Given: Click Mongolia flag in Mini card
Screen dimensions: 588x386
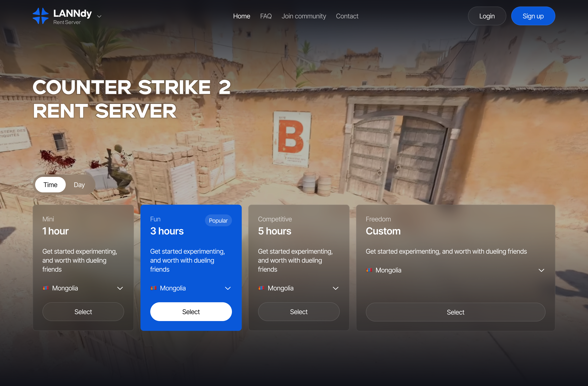Looking at the screenshot, I should (x=46, y=288).
